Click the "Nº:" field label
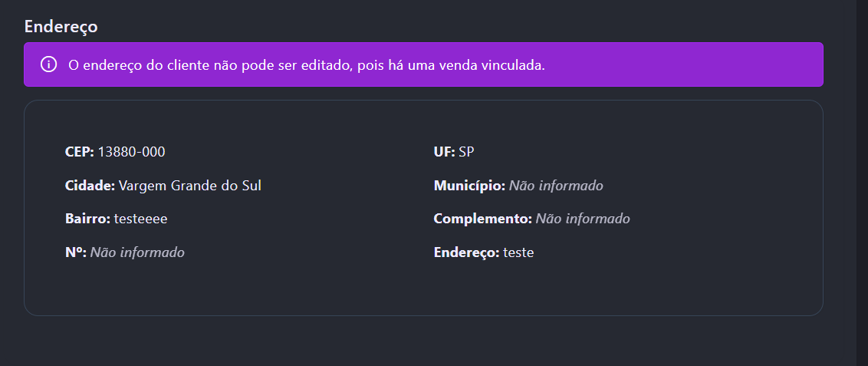868x366 pixels. point(75,252)
